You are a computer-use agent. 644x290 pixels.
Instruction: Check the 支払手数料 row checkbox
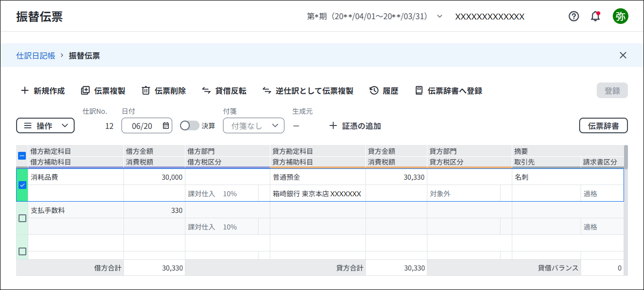pos(22,218)
